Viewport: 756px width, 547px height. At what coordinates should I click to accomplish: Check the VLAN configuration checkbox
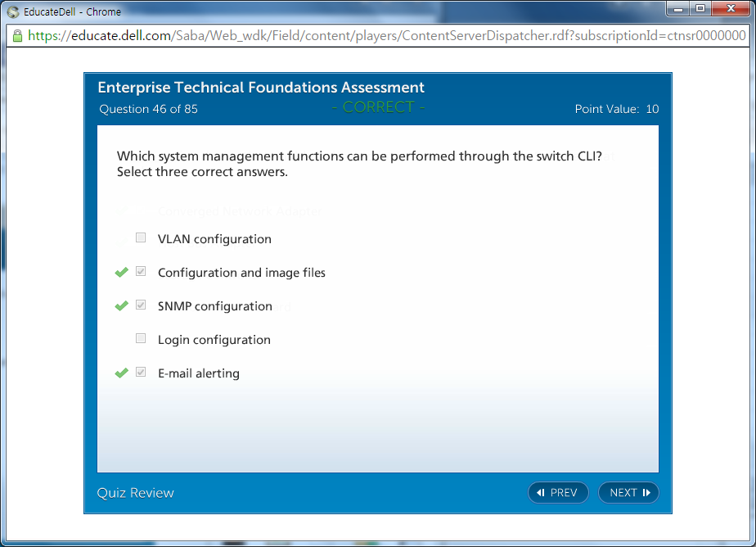click(x=141, y=238)
